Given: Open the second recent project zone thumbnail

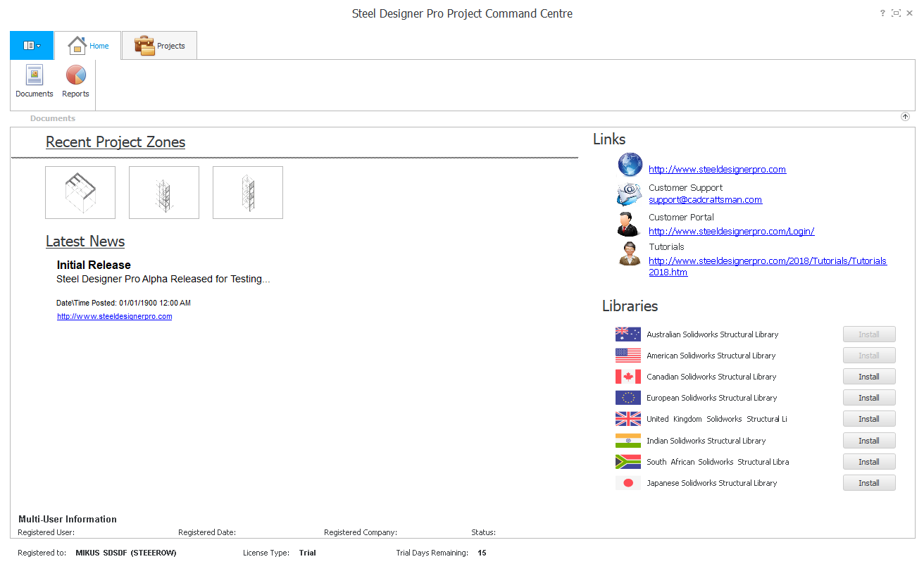Looking at the screenshot, I should 164,193.
